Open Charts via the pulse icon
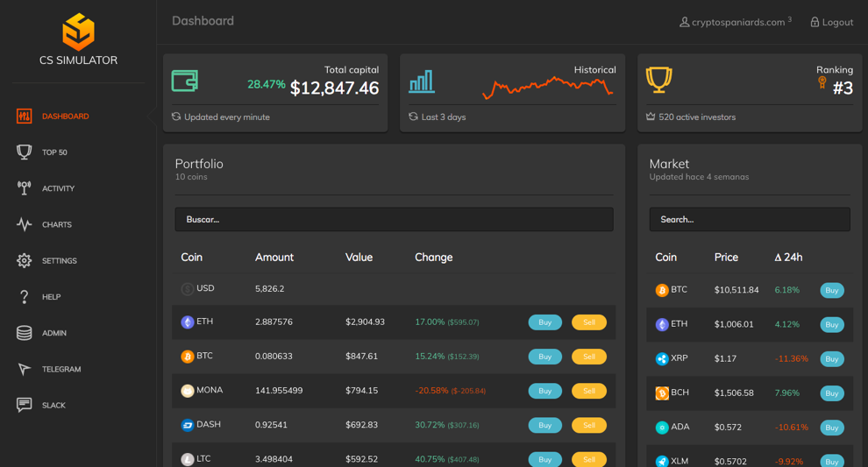 (x=25, y=224)
